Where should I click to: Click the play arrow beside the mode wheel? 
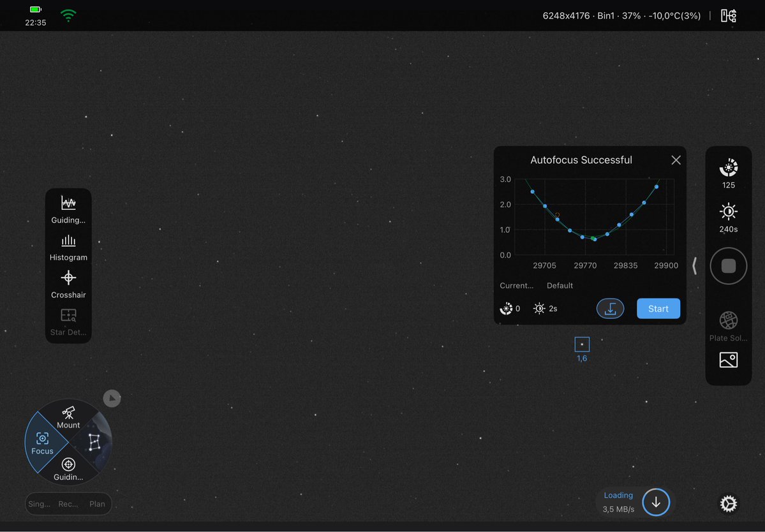point(112,399)
